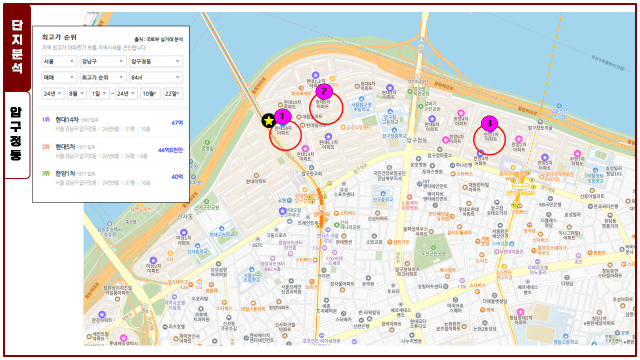Open the 3위 한양1차 ranking entry
This screenshot has width=640, height=360.
point(111,178)
